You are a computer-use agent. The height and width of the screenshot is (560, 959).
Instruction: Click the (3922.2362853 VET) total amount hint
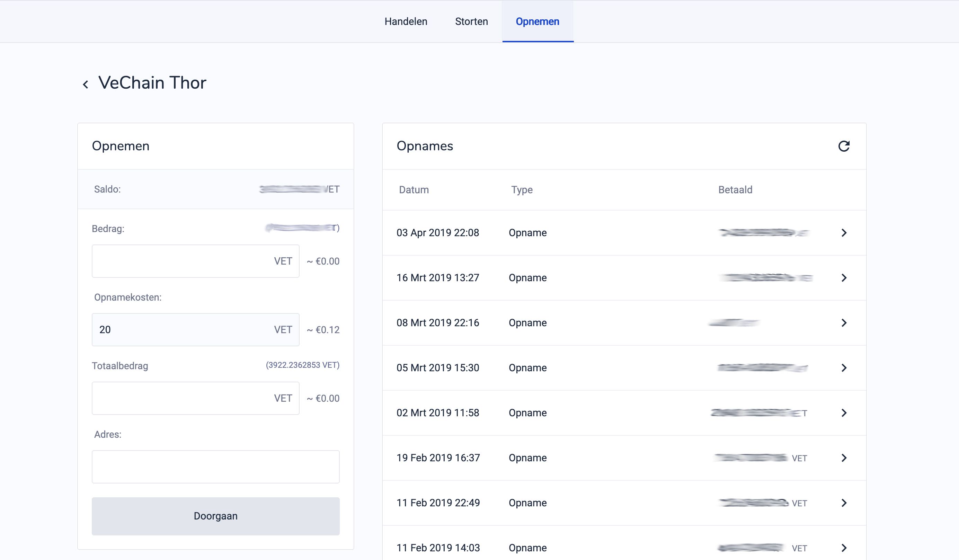point(303,365)
